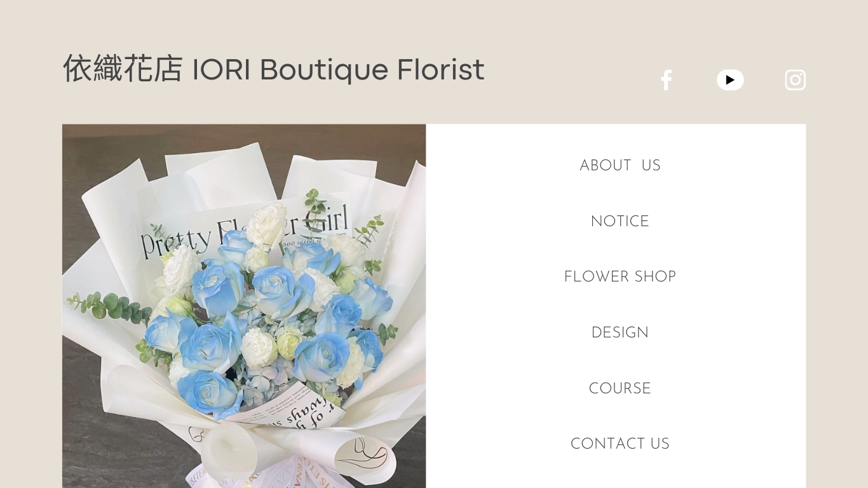
Task: Click the play triangle inside YouTube logo
Action: click(730, 80)
